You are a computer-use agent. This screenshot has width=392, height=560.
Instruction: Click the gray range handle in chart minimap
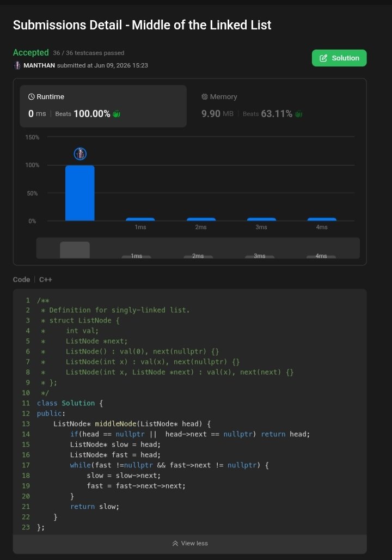[75, 249]
